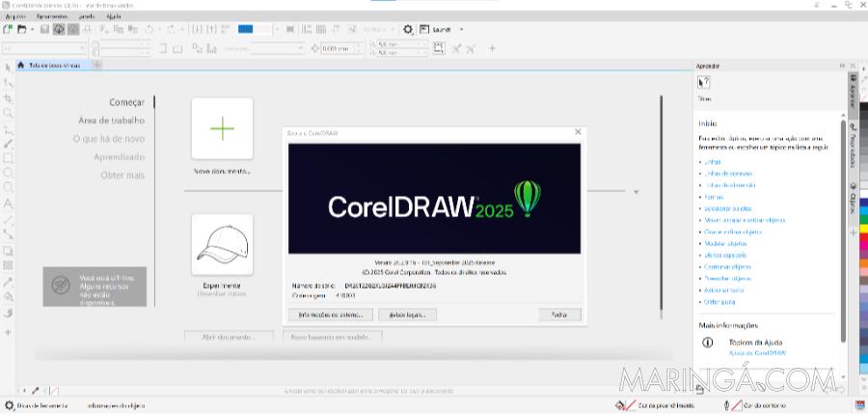This screenshot has height=414, width=868.
Task: Switch to the Propriedades docker side tab
Action: point(854,147)
